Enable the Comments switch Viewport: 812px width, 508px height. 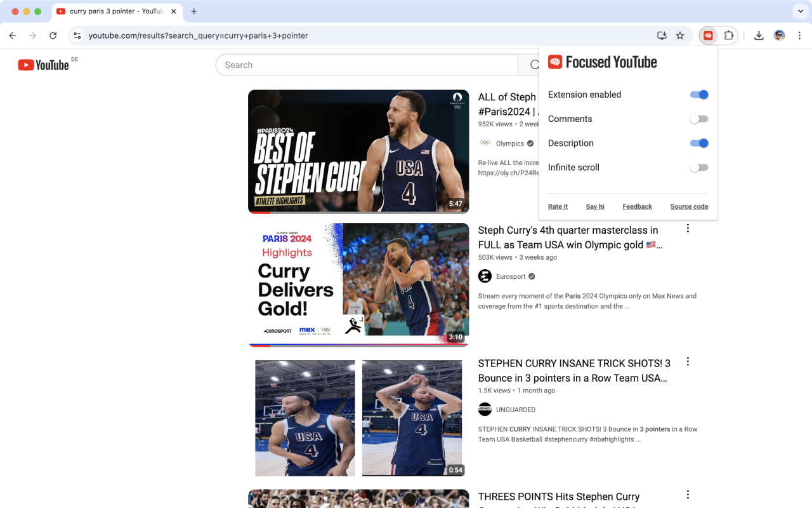click(699, 119)
